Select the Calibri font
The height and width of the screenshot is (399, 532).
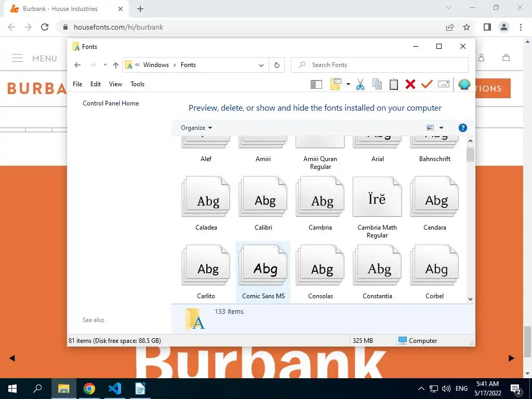coord(263,204)
